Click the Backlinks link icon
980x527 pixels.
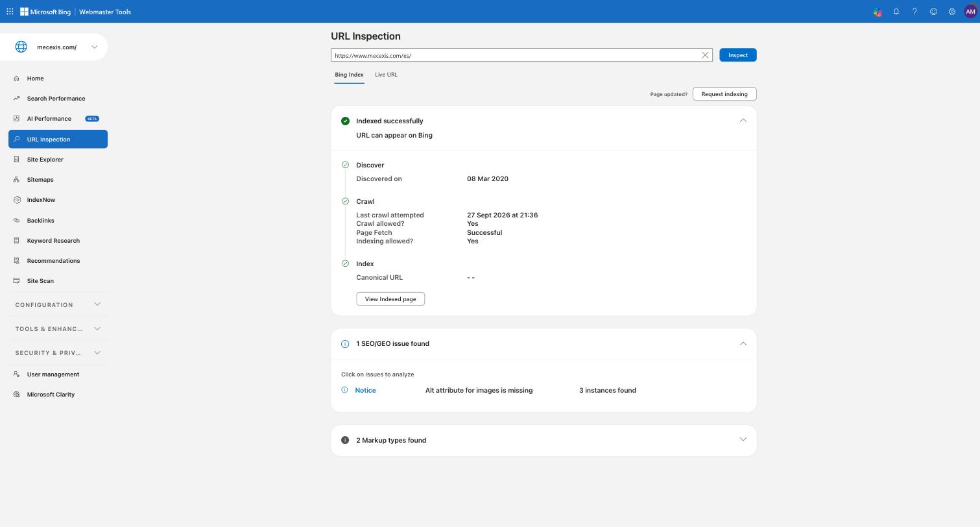(x=16, y=221)
